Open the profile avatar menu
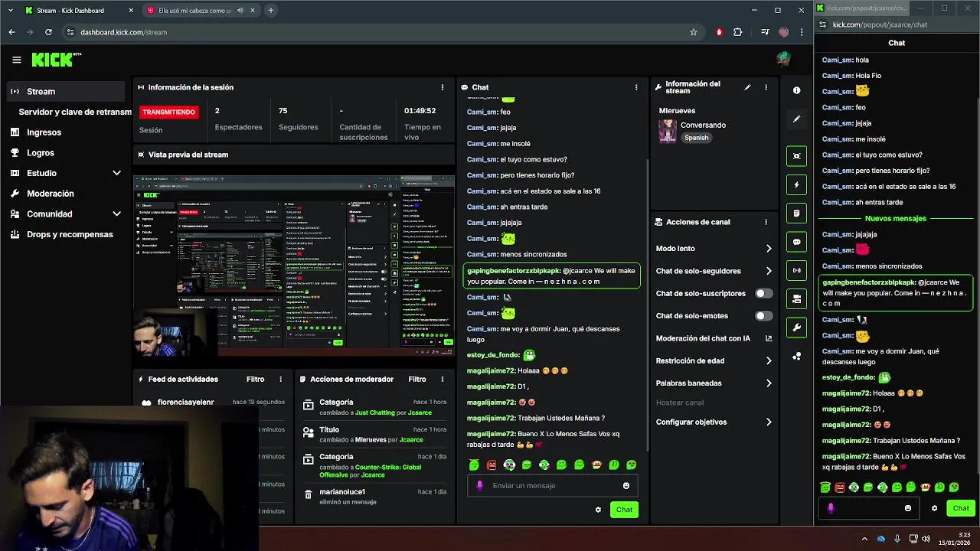 click(782, 60)
